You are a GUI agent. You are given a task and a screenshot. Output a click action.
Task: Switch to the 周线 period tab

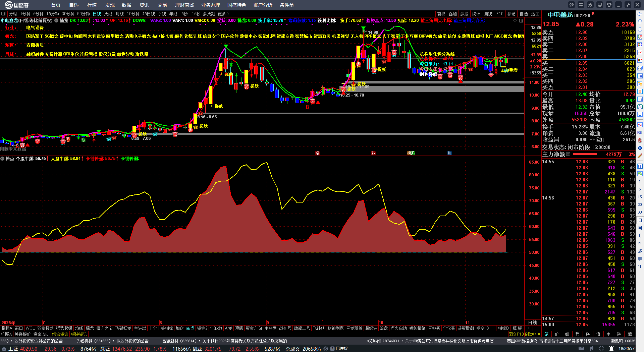pos(108,14)
